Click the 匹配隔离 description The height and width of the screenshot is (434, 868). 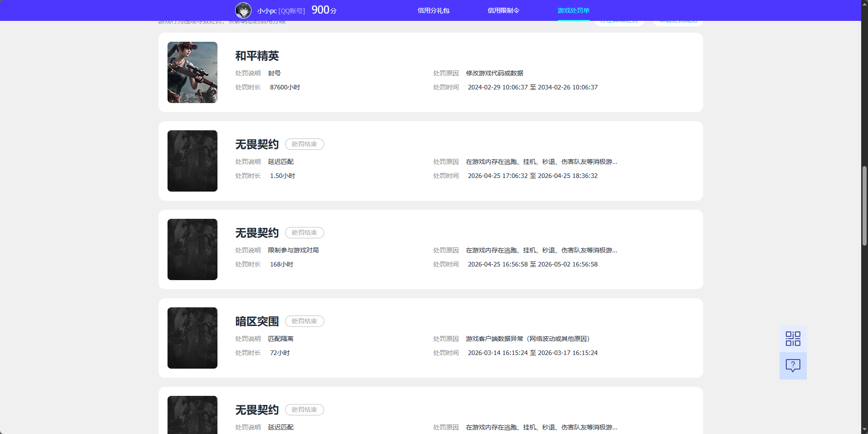coord(281,339)
